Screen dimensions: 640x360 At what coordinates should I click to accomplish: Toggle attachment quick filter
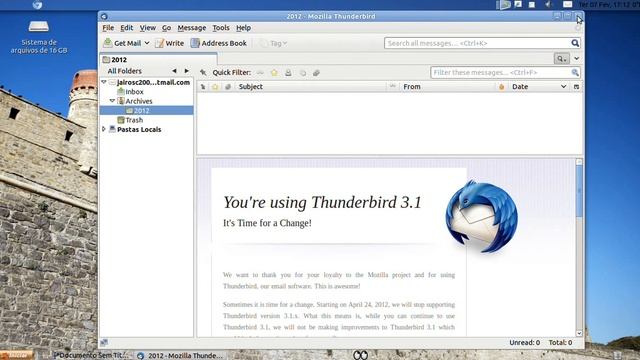click(x=316, y=73)
